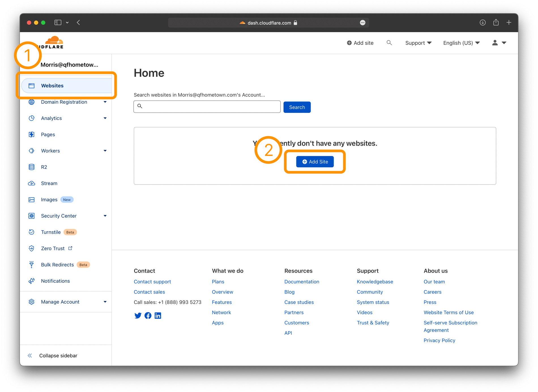Image resolution: width=538 pixels, height=392 pixels.
Task: Select Websites in the sidebar
Action: click(67, 85)
